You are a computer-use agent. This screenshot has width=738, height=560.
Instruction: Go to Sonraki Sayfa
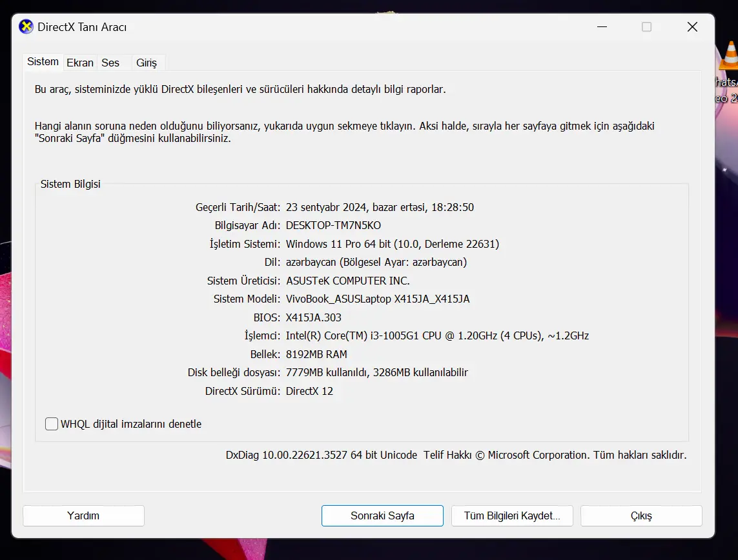pos(382,515)
